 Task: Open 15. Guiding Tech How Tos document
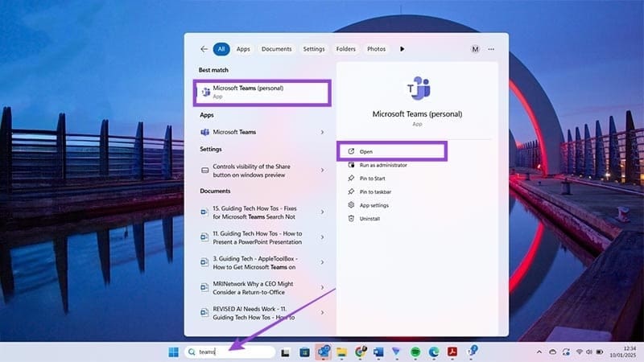263,212
